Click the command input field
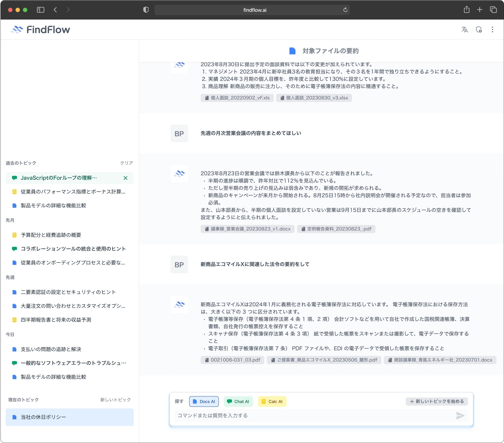 (296, 415)
